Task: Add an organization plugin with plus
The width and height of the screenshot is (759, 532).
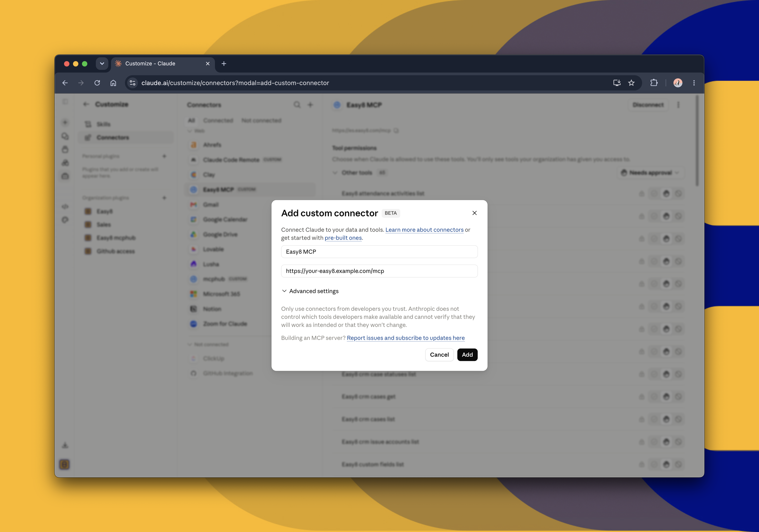Action: (x=164, y=198)
